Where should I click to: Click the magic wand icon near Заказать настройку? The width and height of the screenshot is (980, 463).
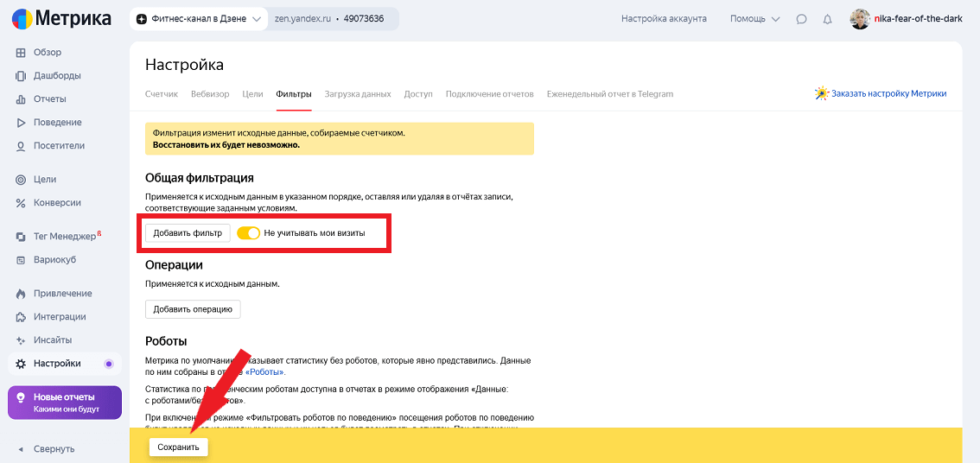tap(821, 94)
